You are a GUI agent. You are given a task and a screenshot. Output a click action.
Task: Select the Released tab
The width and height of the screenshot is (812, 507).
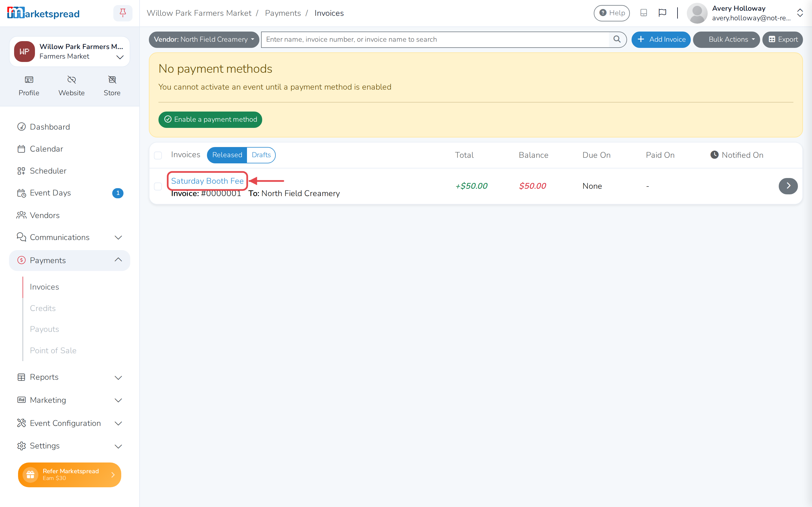[x=227, y=155]
